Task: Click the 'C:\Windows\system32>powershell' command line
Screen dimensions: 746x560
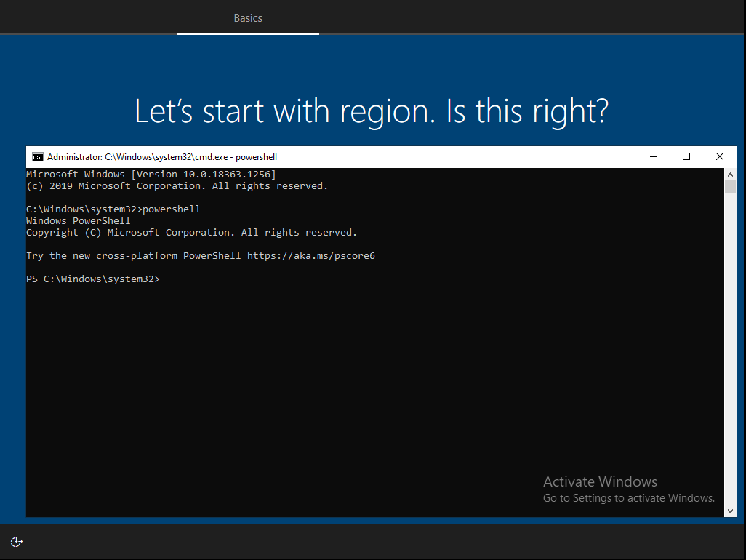Action: [x=113, y=209]
